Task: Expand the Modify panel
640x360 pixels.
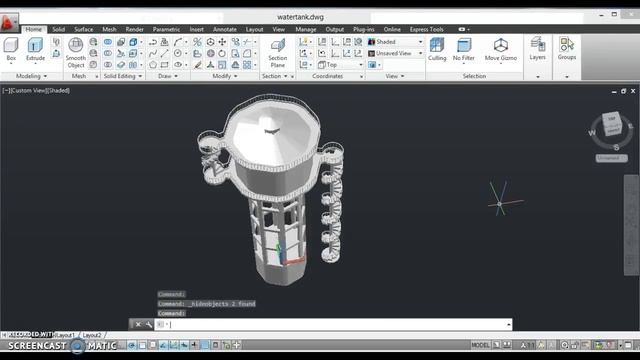Action: (225, 76)
